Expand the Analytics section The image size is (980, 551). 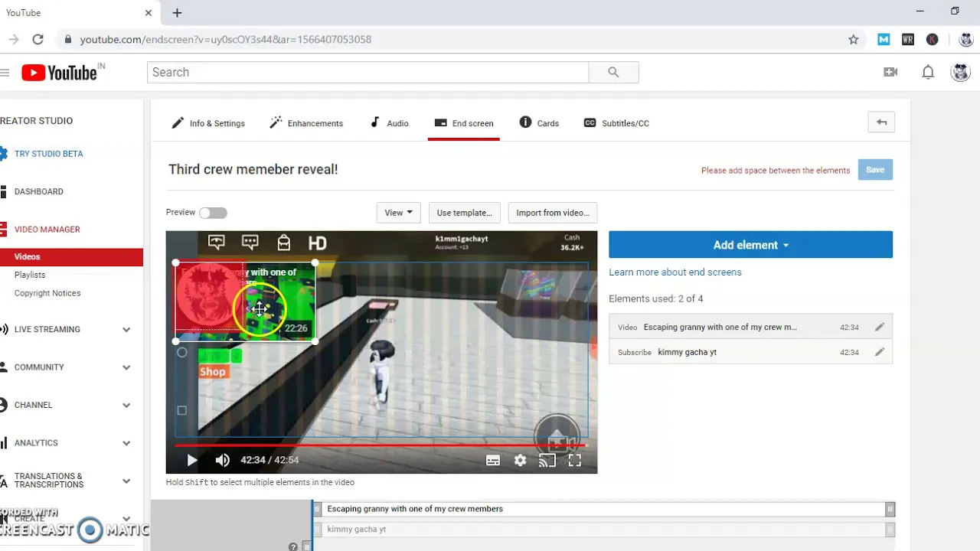(126, 443)
